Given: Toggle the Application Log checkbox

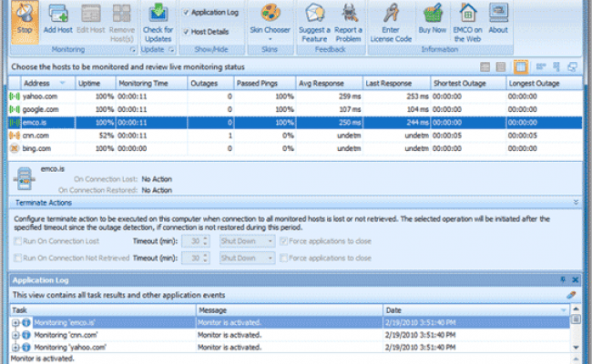Looking at the screenshot, I should click(x=186, y=13).
